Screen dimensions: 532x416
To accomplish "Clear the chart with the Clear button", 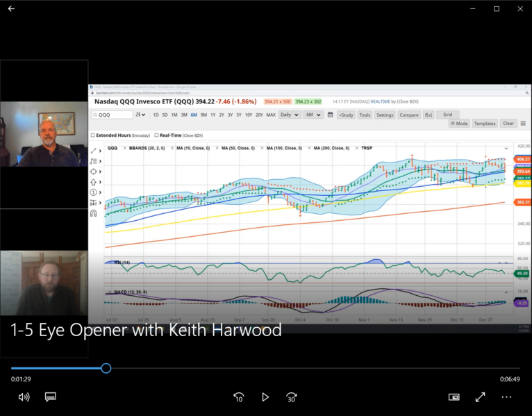I will pos(508,124).
